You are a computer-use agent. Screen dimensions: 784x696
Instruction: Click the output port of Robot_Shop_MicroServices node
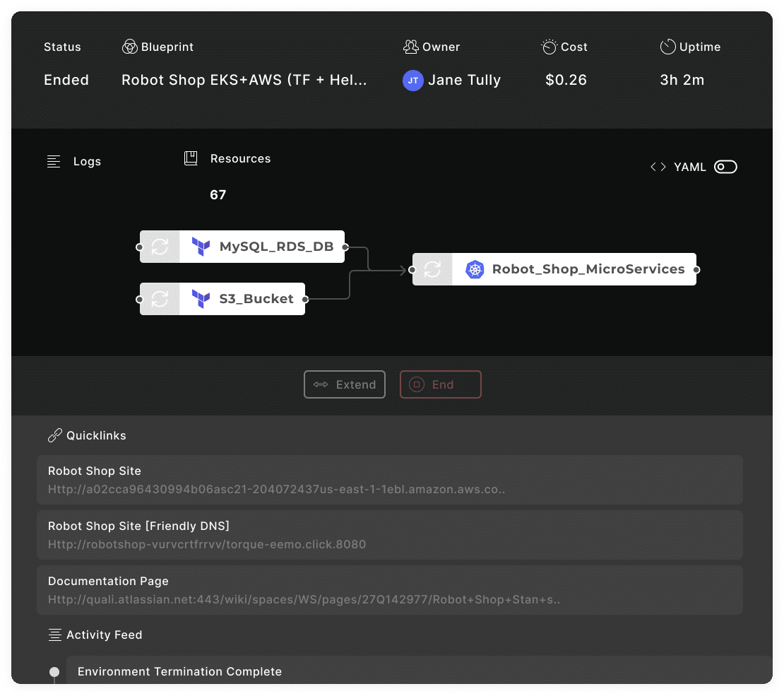696,269
